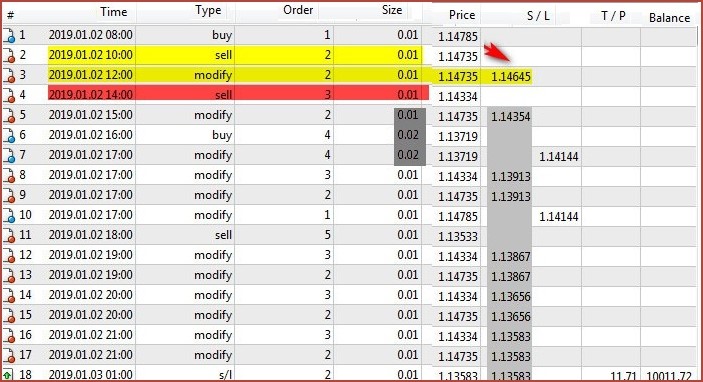This screenshot has height=382, width=703.
Task: Click price 1.14785 in row 1
Action: [458, 37]
